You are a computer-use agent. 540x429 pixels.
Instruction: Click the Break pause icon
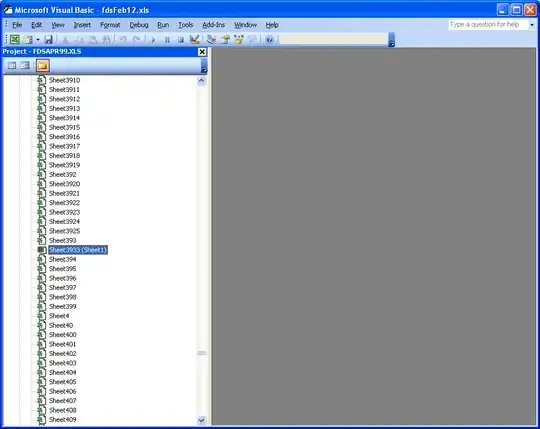tap(167, 40)
